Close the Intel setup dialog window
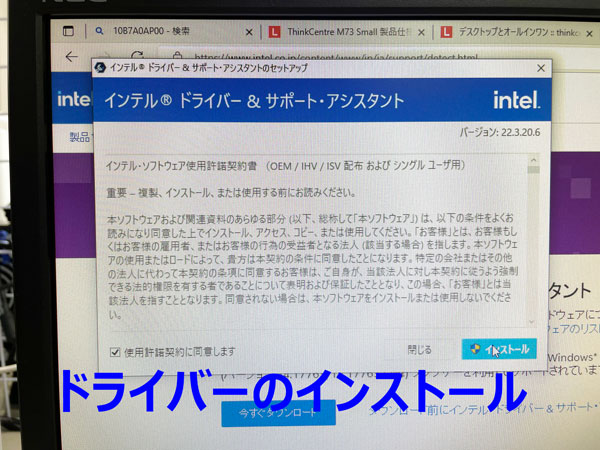600x450 pixels. click(x=541, y=68)
